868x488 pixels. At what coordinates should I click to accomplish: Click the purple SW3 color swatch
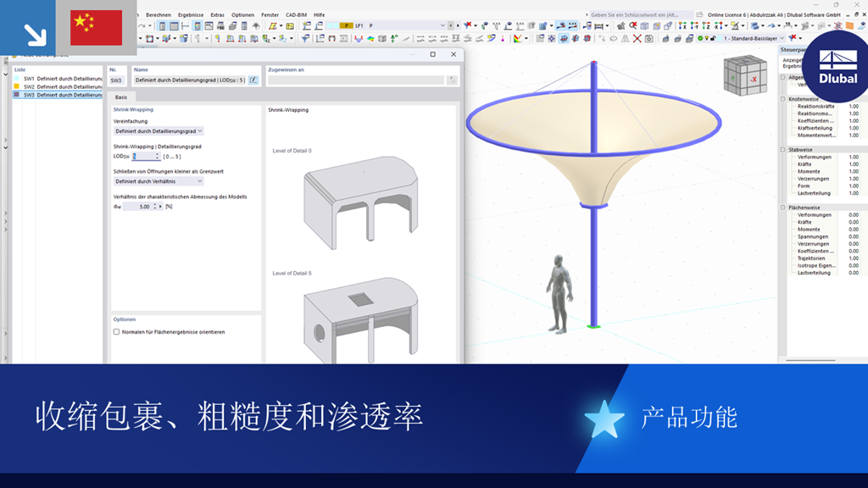[x=17, y=95]
